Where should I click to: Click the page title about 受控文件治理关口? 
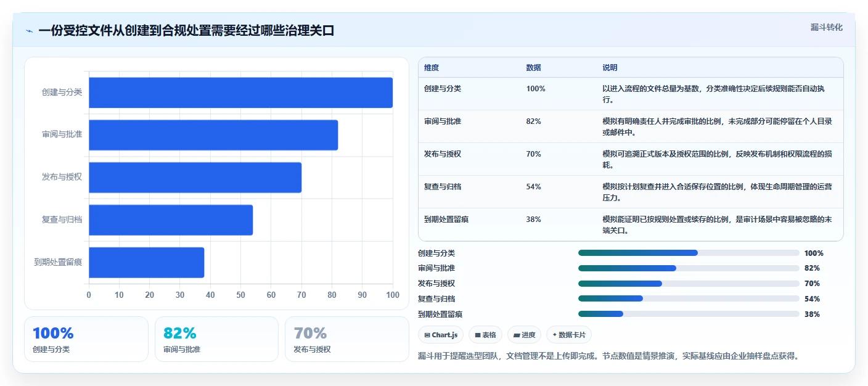tap(186, 30)
